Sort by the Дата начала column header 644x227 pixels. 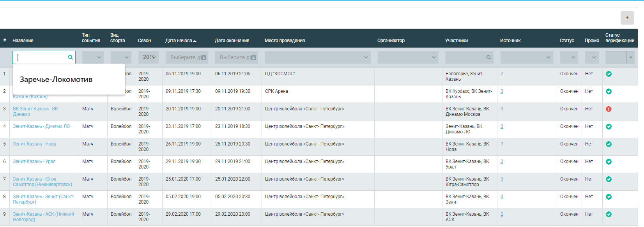pos(180,41)
